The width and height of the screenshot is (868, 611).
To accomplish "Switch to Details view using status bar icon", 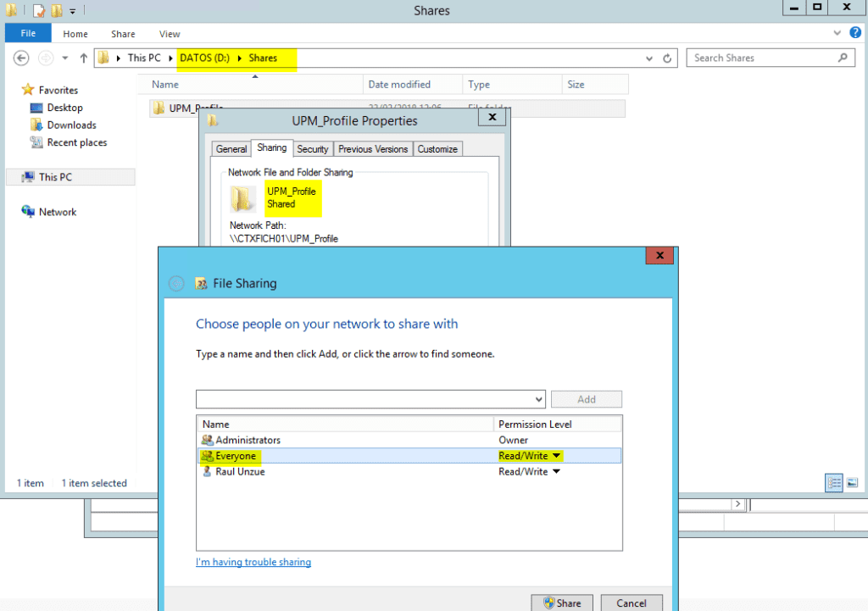I will point(834,483).
